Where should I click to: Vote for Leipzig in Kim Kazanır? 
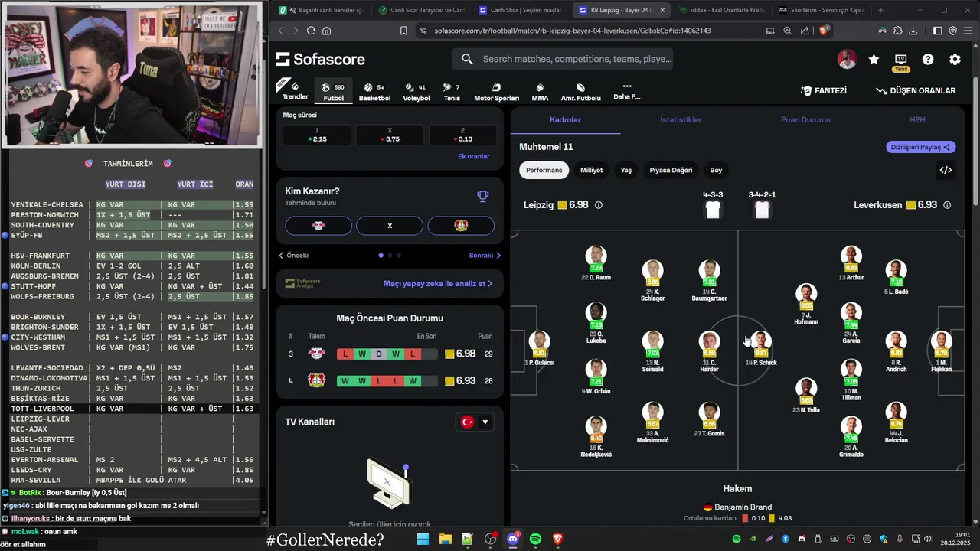pos(318,226)
